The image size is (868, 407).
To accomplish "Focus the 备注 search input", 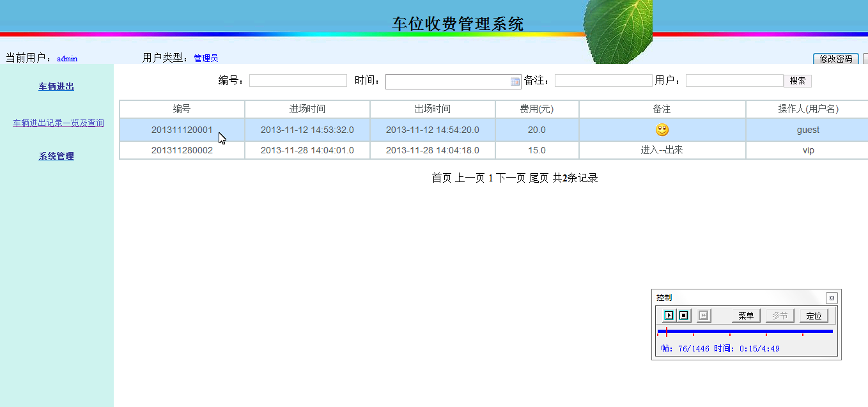I will tap(603, 81).
